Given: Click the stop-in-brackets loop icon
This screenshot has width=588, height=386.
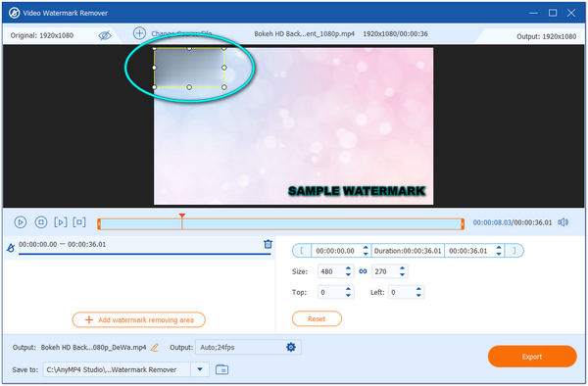Looking at the screenshot, I should click(x=79, y=222).
